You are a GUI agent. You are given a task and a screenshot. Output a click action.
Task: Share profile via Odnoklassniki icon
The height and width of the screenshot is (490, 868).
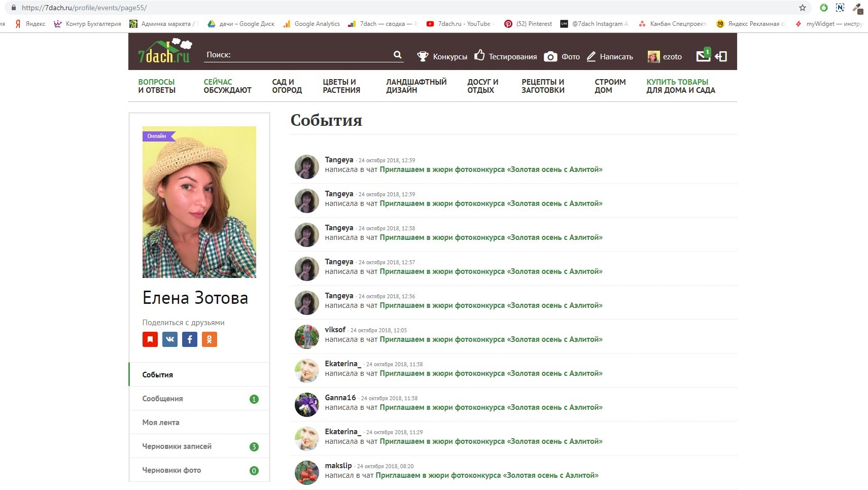coord(210,339)
